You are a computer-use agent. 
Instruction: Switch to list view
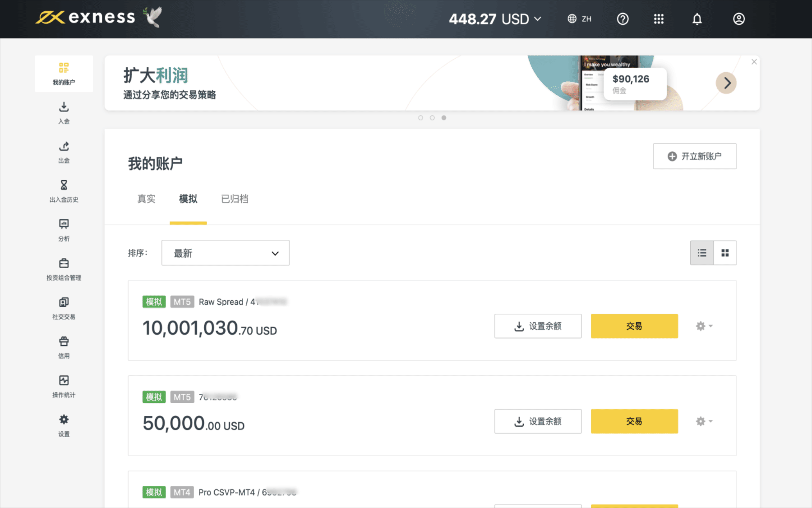pyautogui.click(x=702, y=253)
